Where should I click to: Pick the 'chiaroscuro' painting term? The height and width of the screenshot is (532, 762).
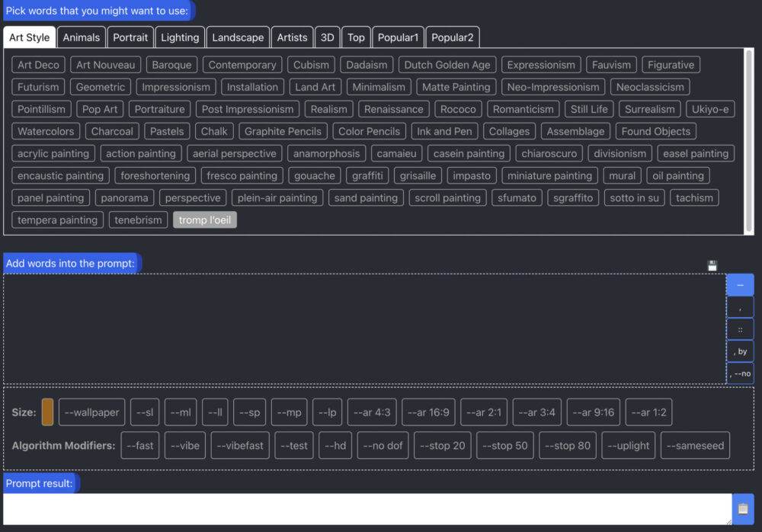point(551,153)
